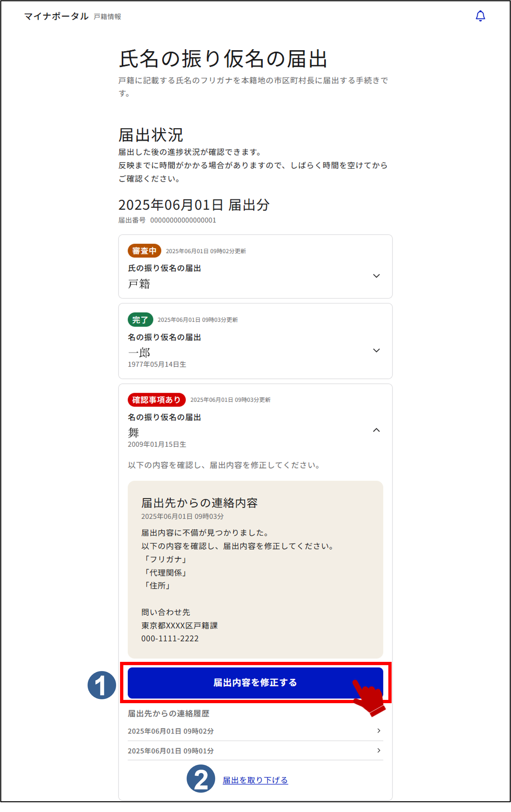The width and height of the screenshot is (511, 812).
Task: Open contact history entry 09時01分
Action: (255, 751)
